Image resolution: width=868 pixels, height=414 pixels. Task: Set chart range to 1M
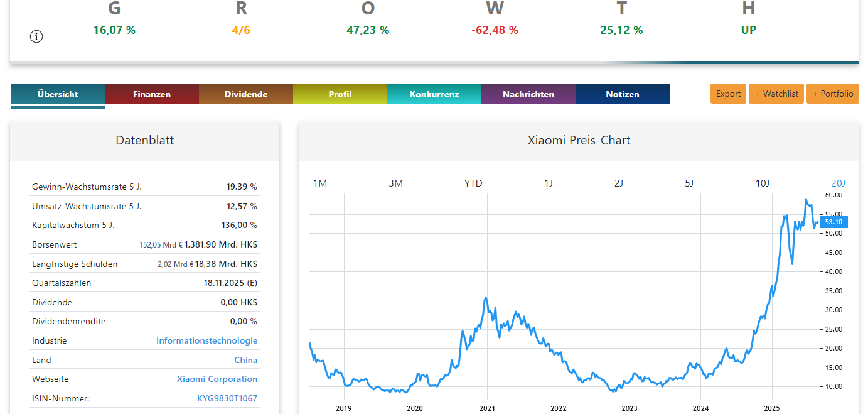320,183
